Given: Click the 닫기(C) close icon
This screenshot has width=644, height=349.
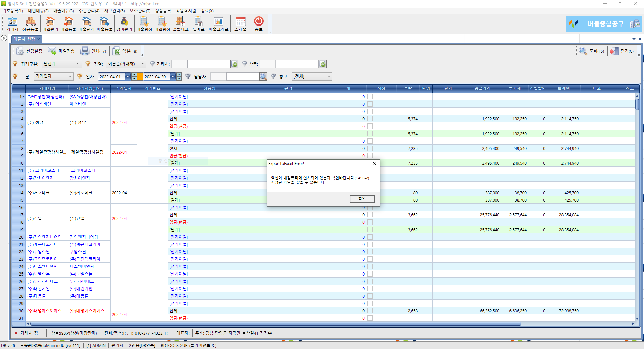Looking at the screenshot, I should coord(622,51).
